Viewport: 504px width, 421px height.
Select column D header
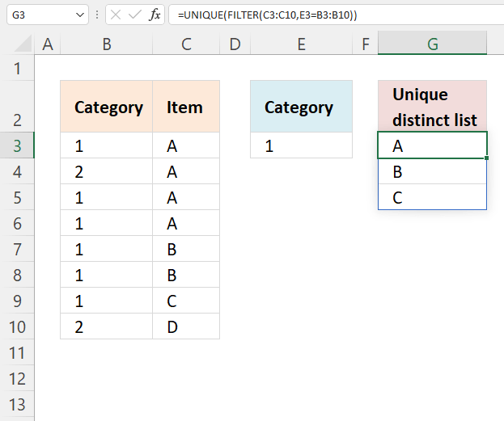click(x=235, y=44)
